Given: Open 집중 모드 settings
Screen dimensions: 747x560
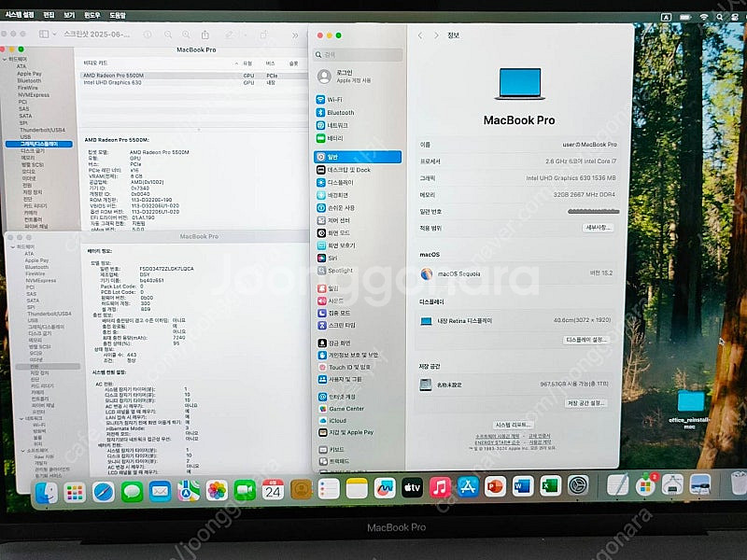Looking at the screenshot, I should pos(333,313).
